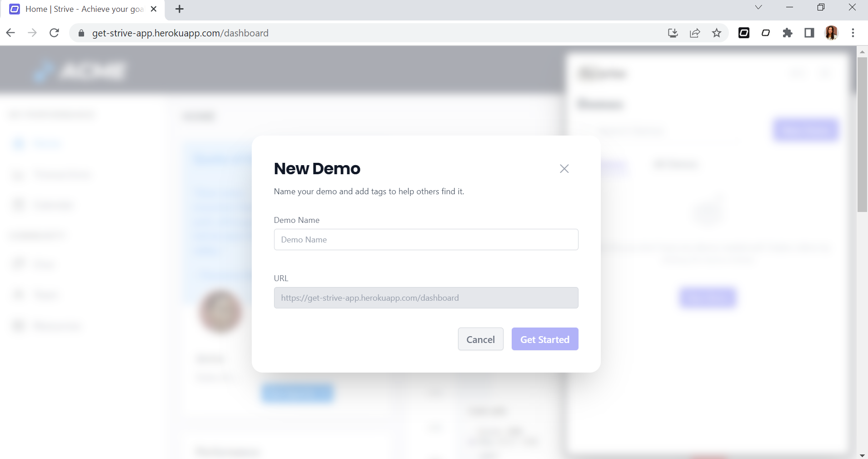The width and height of the screenshot is (868, 459).
Task: Expand the tab search dropdown chevron
Action: (x=758, y=7)
